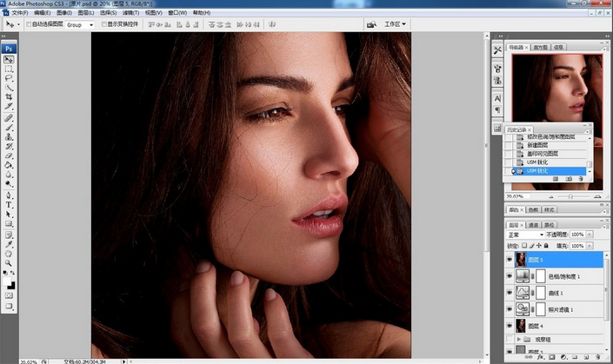This screenshot has height=364, width=613.
Task: Select the Paint Bucket tool
Action: [9, 165]
